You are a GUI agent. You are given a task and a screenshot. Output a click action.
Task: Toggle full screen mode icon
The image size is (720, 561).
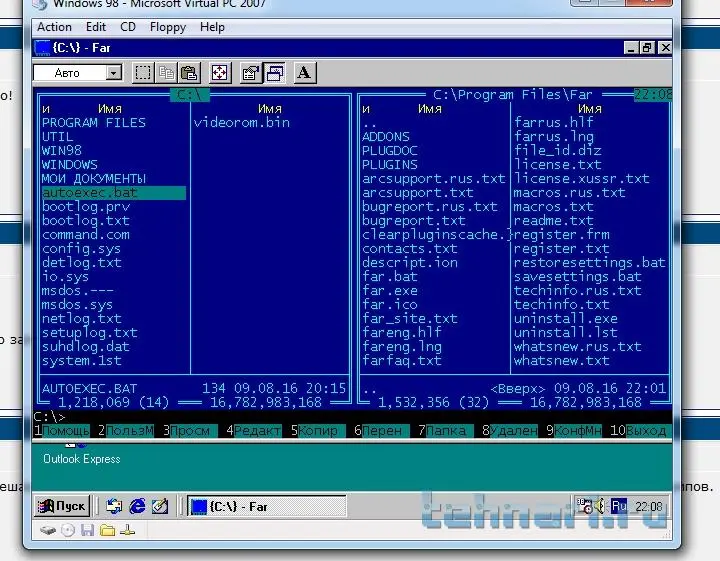219,73
